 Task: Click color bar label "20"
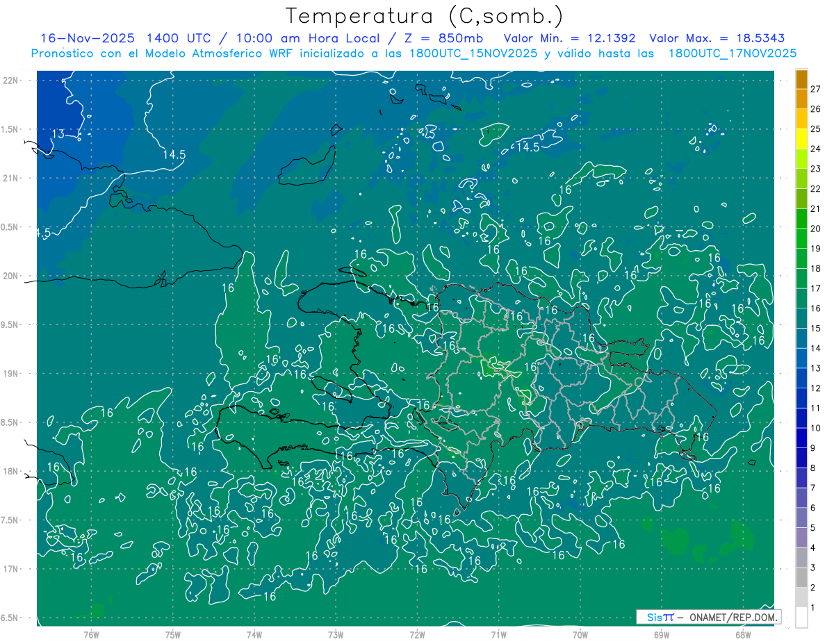coord(815,229)
